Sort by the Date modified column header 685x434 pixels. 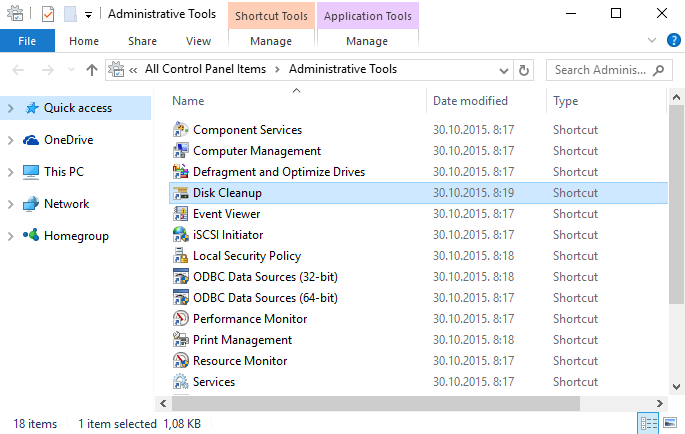[470, 101]
